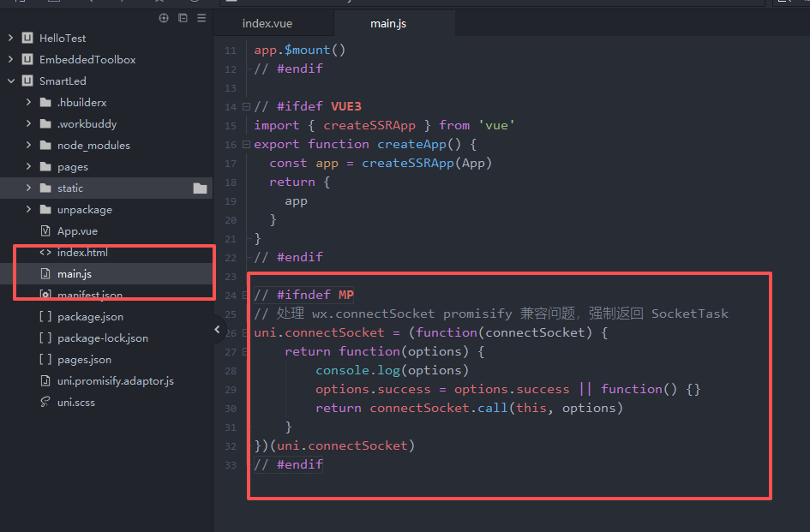The height and width of the screenshot is (532, 810).
Task: Click the main.js file icon
Action: point(45,274)
